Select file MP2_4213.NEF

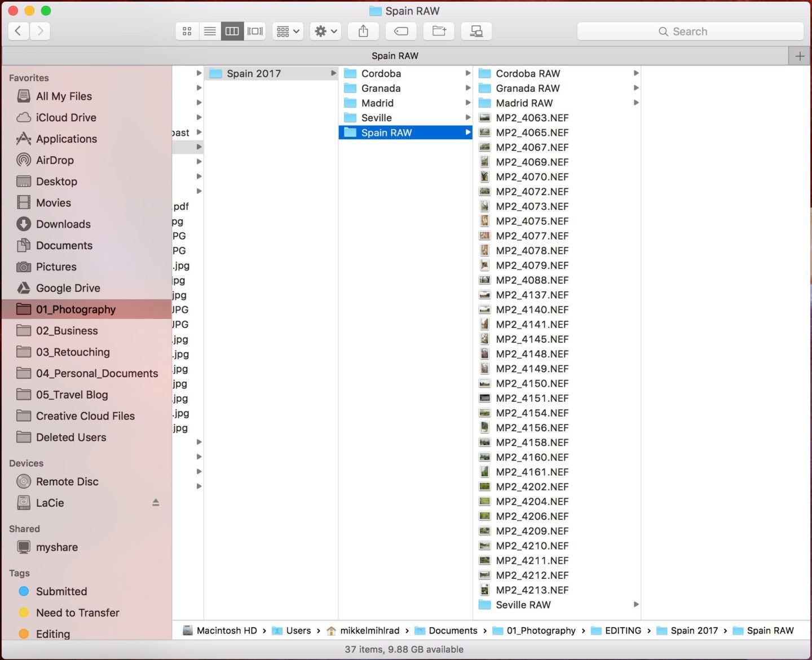click(558, 590)
